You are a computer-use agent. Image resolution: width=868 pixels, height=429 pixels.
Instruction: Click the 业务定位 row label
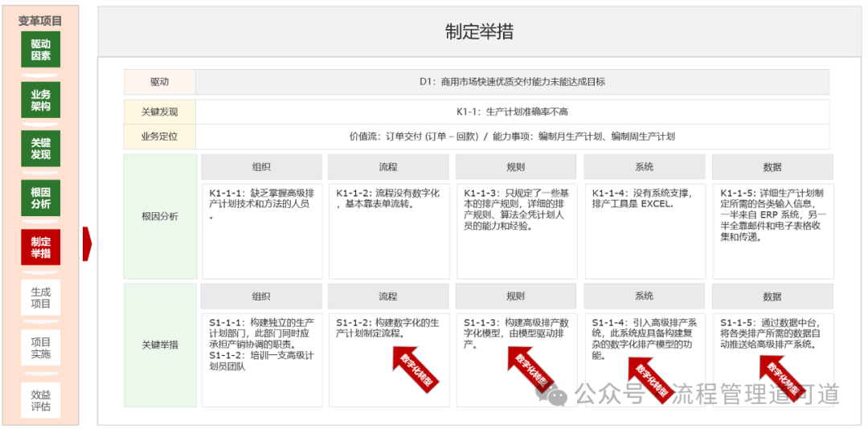click(159, 137)
